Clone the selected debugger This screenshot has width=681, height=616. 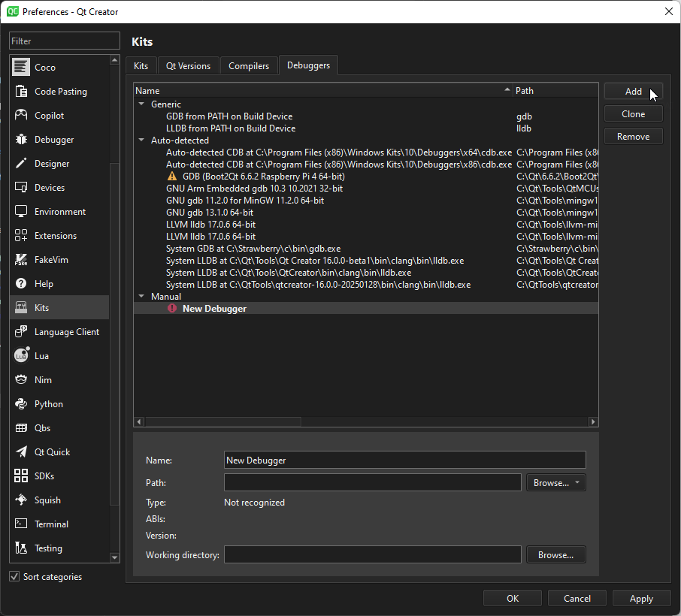click(x=633, y=114)
